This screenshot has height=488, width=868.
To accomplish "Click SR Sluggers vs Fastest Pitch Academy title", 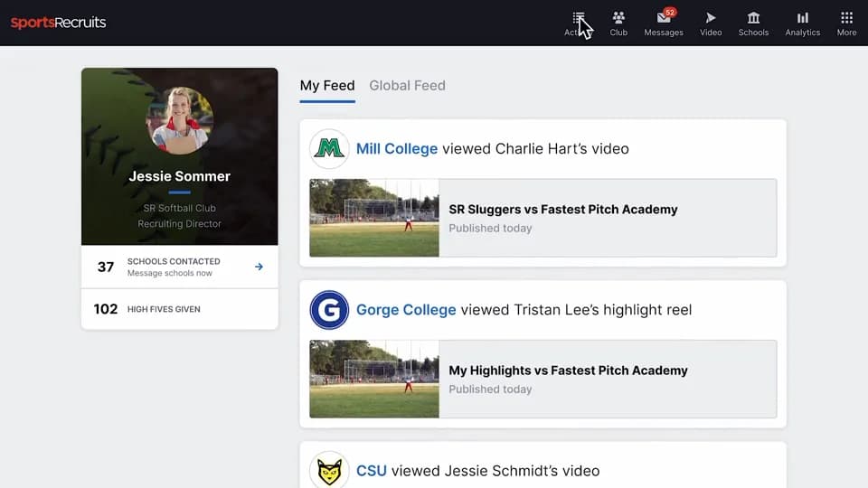I will [563, 210].
